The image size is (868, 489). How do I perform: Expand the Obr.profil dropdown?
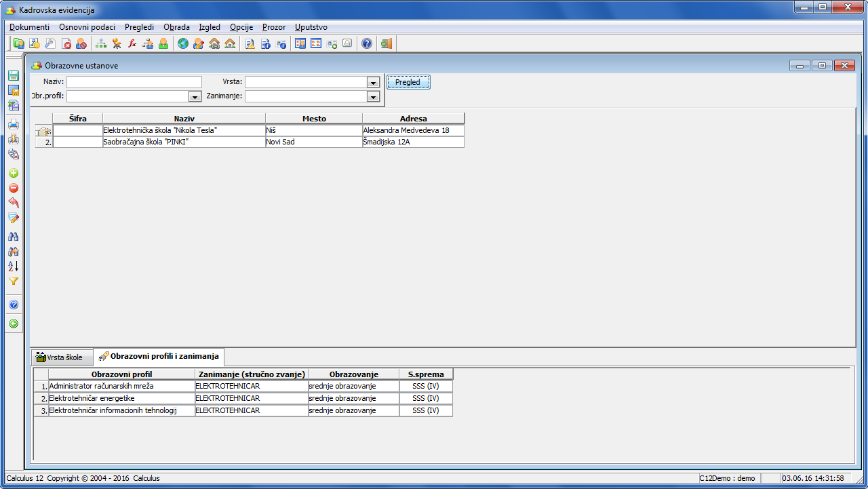click(195, 96)
